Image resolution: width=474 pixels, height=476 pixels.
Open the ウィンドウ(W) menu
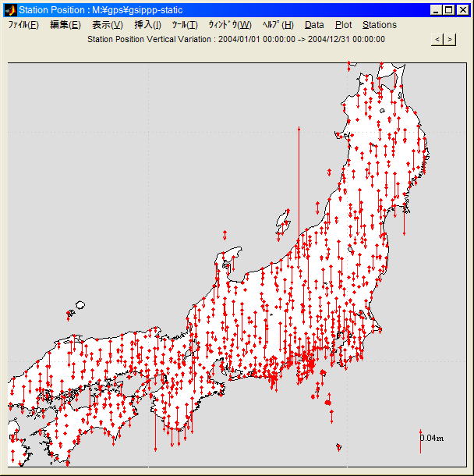tap(229, 25)
